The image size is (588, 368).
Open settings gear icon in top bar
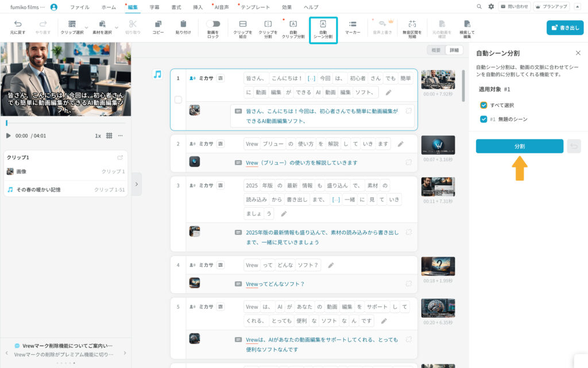tap(491, 7)
